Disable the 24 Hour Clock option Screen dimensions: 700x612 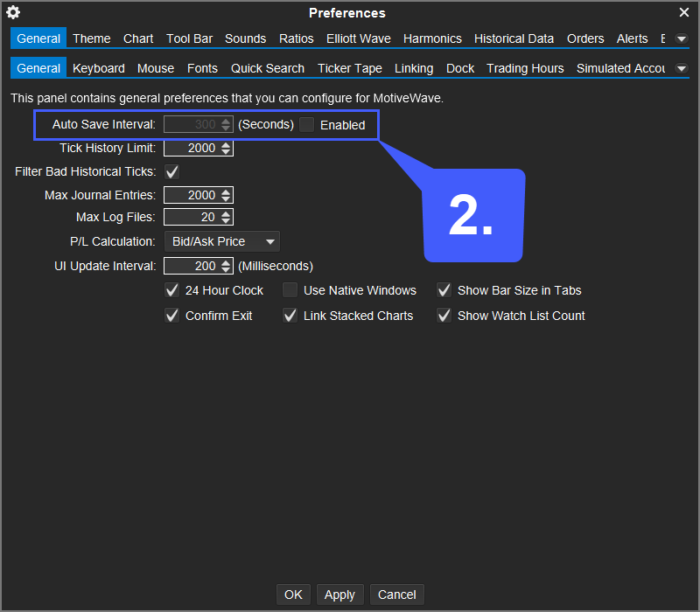tap(172, 289)
